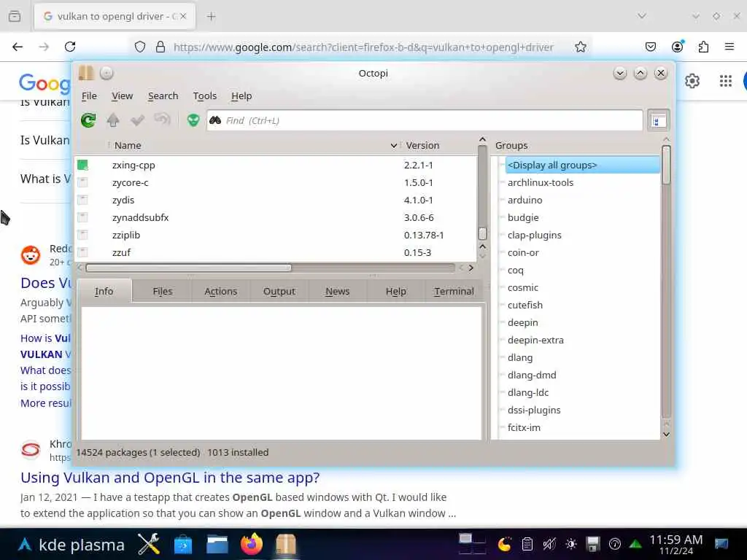Open Firefox Pocket save icon
Screen dimensions: 747x560
click(x=651, y=47)
